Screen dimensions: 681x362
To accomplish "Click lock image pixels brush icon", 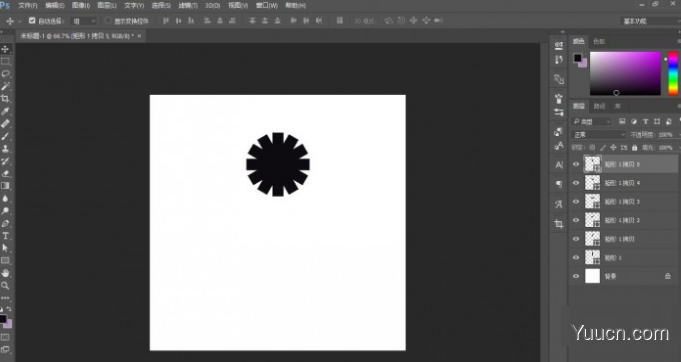I will click(602, 148).
